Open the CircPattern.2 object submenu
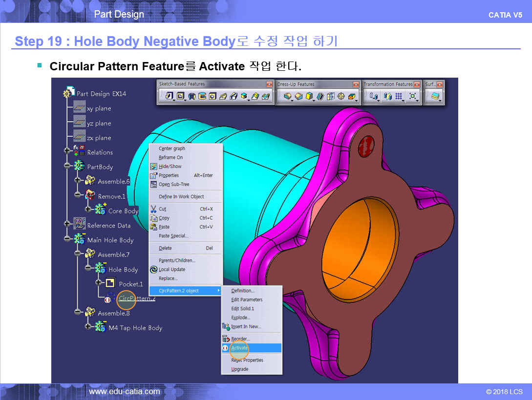The height and width of the screenshot is (400, 532). [x=186, y=291]
